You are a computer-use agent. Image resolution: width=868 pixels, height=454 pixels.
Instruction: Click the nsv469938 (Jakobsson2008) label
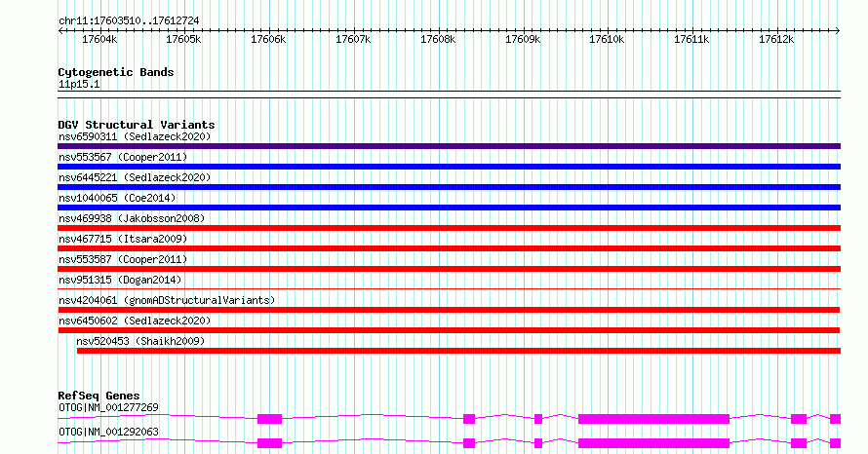click(x=132, y=218)
